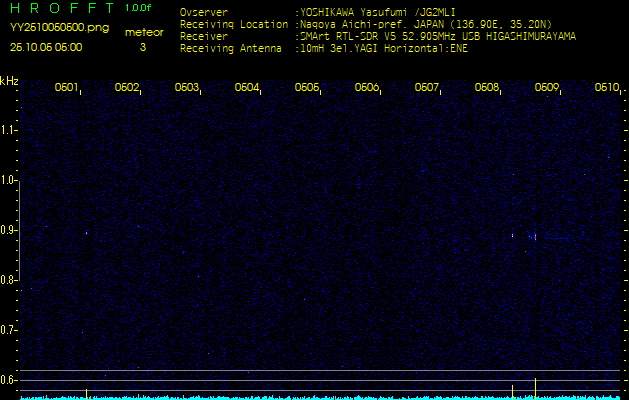The height and width of the screenshot is (400, 629).
Task: Click the yellow detection marker below 0501
Action: 86,394
